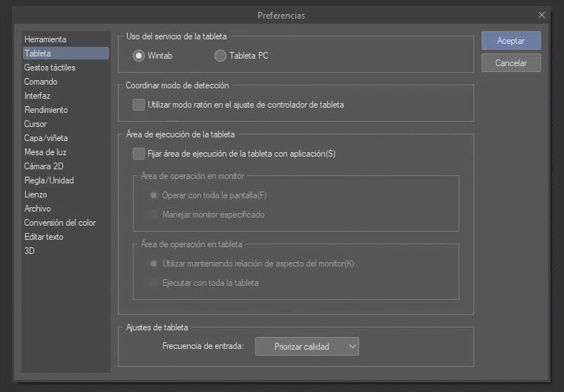Select Gestos táctiles in the sidebar

point(50,68)
